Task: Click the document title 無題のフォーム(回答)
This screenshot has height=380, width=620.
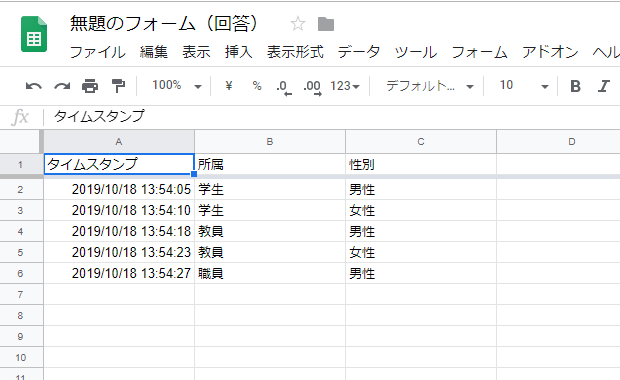Action: tap(164, 23)
